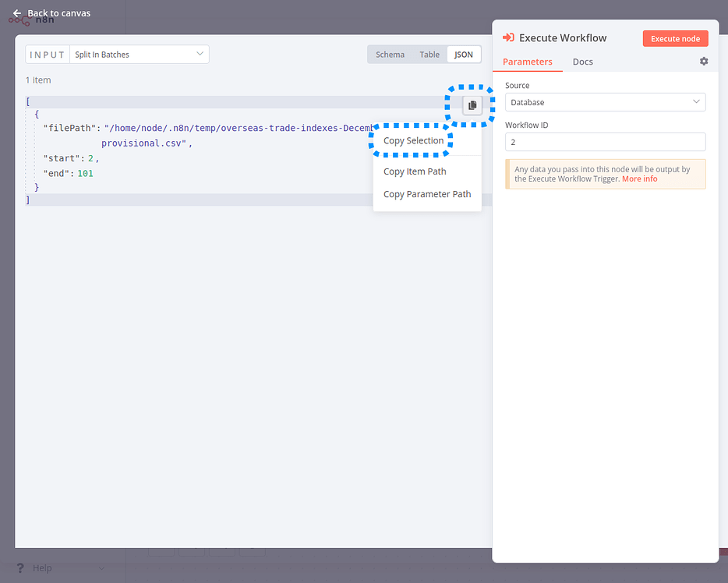Click the Back to canvas arrow

click(x=17, y=13)
